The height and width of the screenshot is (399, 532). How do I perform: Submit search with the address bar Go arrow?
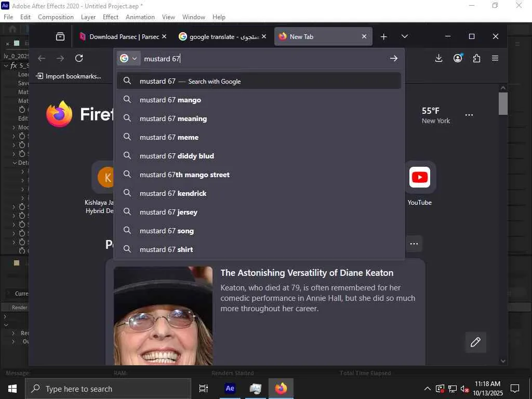(x=394, y=58)
